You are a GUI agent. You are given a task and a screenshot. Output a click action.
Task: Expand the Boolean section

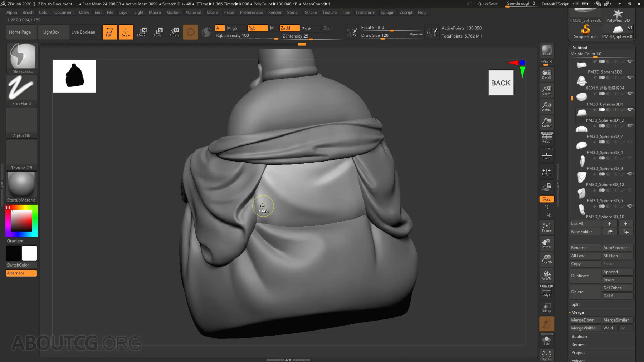pos(579,337)
